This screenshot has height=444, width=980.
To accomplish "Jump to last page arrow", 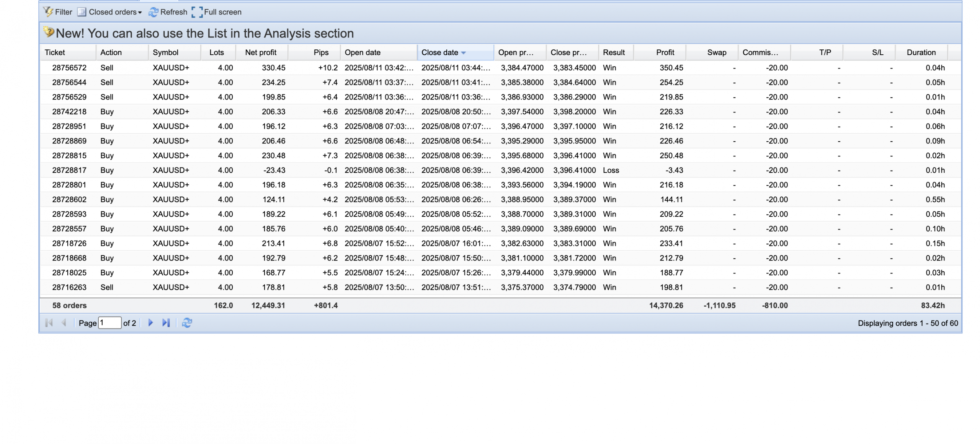I will click(166, 323).
